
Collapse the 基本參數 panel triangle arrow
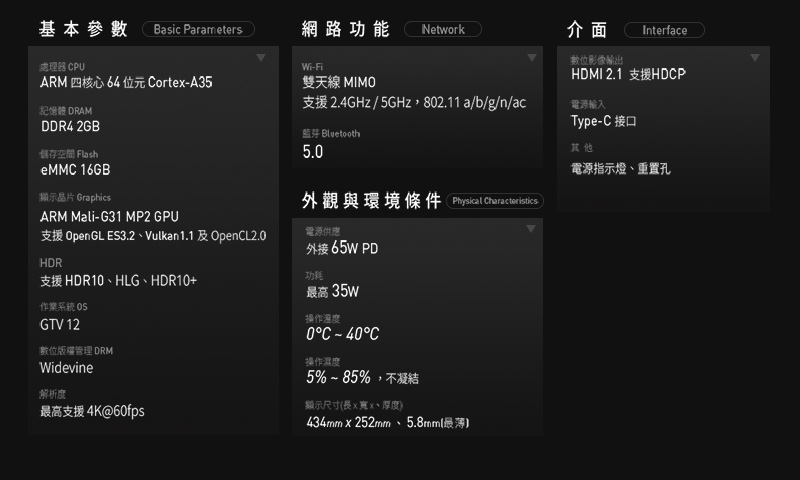click(x=261, y=57)
